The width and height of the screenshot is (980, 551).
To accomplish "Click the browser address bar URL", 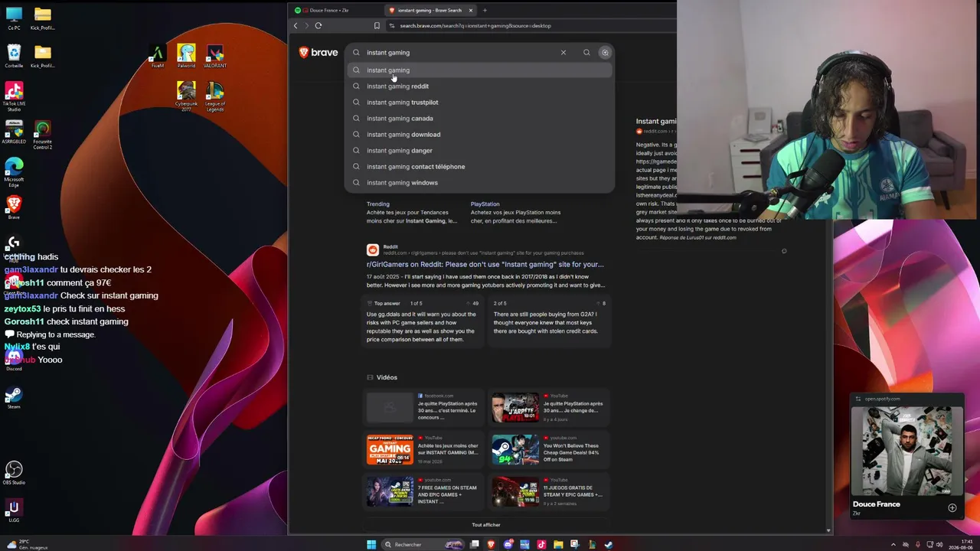I will 475,25.
